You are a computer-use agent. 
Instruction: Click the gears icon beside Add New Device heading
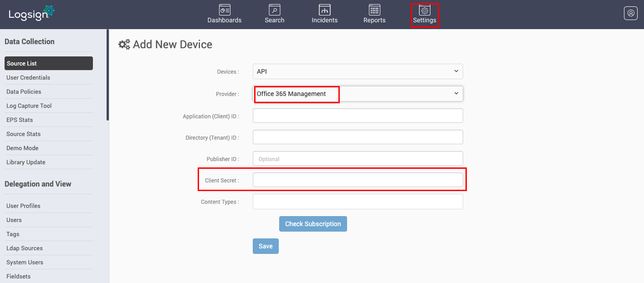coord(124,44)
